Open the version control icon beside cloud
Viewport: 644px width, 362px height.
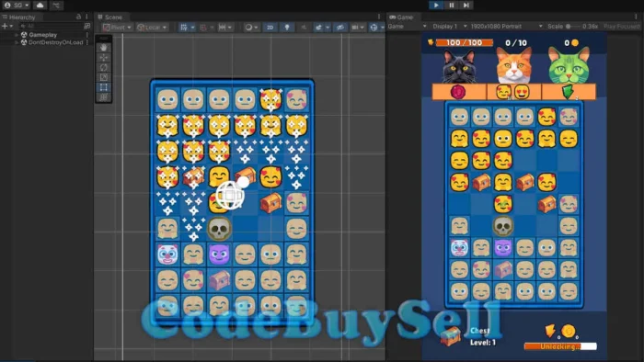[56, 5]
